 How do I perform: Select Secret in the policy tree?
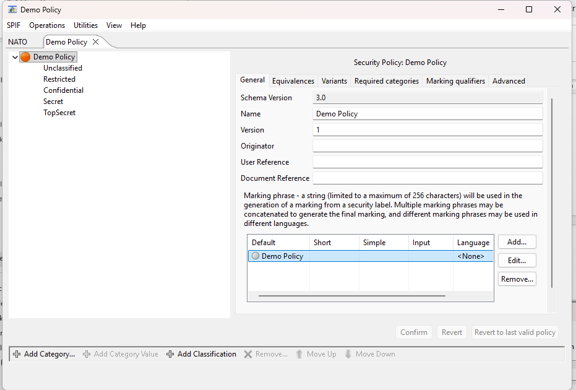point(53,101)
